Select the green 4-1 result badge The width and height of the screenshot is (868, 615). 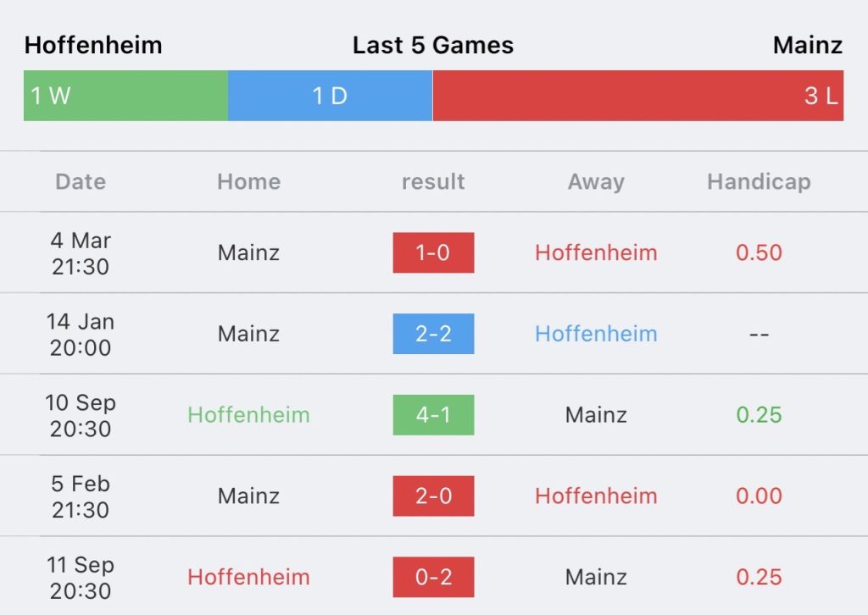tap(433, 415)
